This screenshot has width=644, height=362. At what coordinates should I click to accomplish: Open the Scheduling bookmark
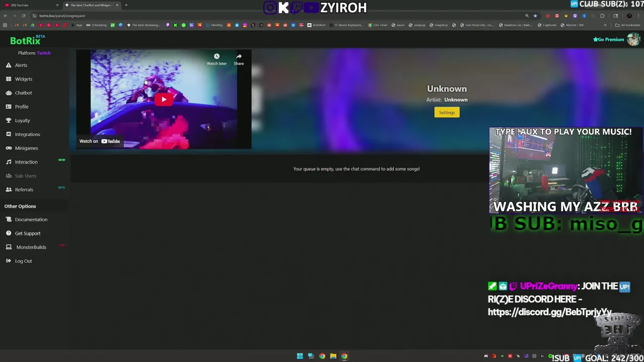point(96,25)
